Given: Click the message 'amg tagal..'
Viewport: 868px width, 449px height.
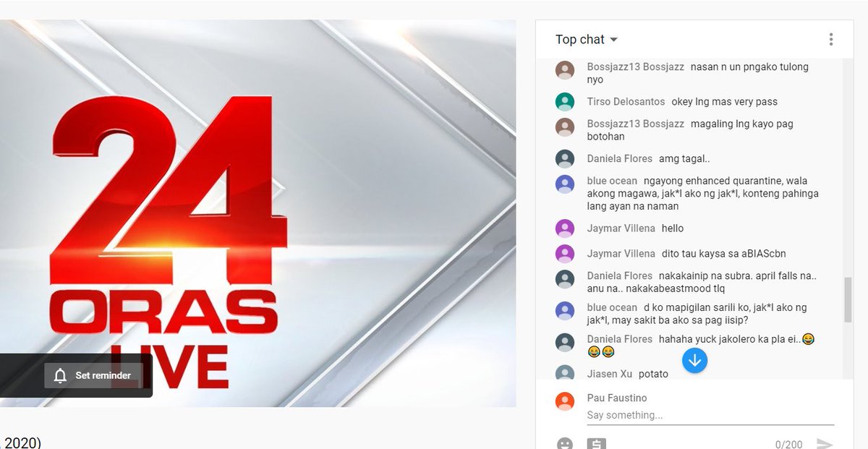Looking at the screenshot, I should (x=685, y=158).
